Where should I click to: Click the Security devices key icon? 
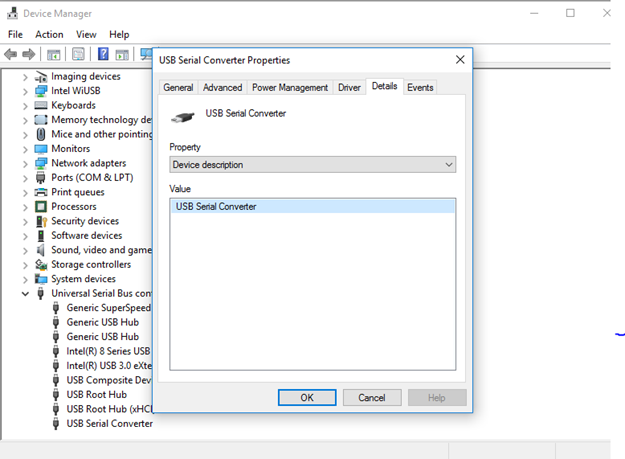pos(41,221)
